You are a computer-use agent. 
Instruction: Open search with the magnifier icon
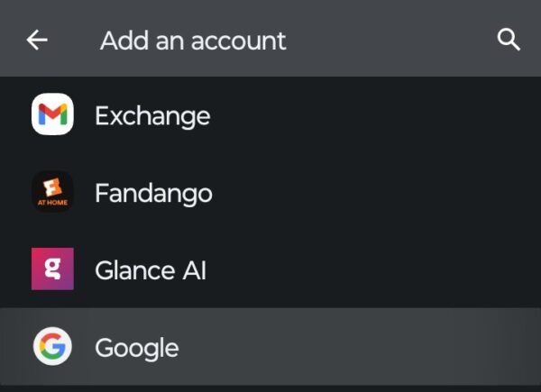tap(509, 41)
